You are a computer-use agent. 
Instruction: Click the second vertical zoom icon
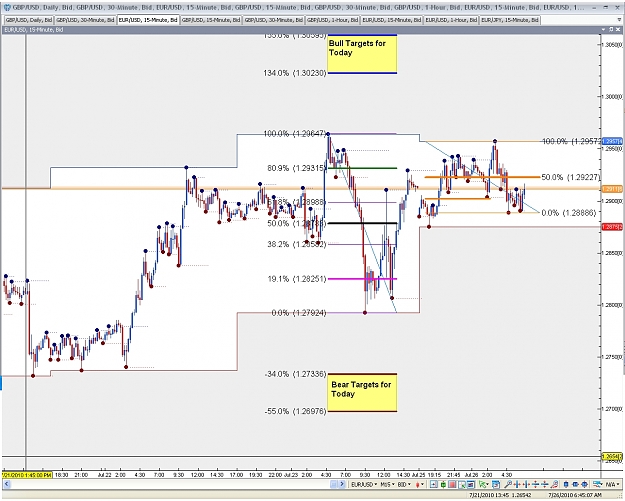(544, 485)
